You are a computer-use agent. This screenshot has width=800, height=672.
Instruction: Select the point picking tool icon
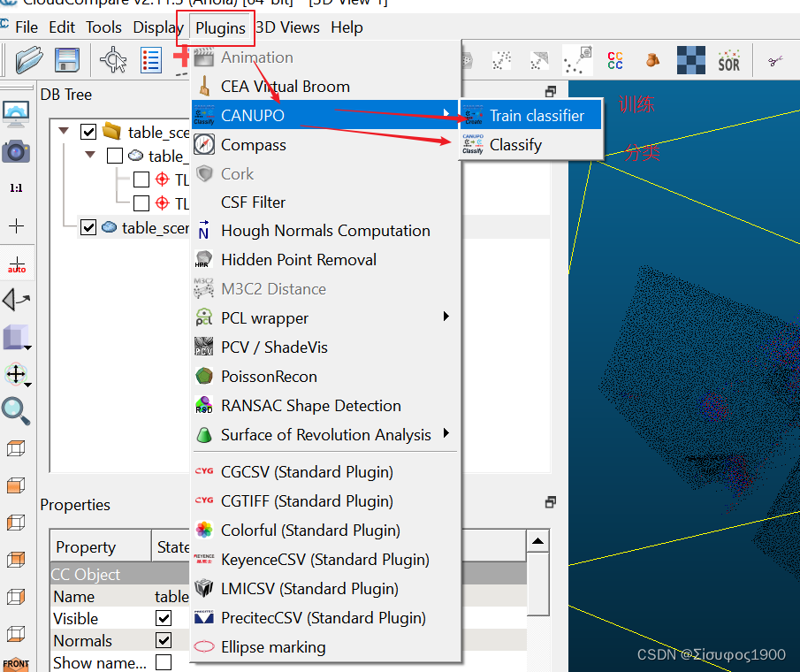click(x=113, y=60)
